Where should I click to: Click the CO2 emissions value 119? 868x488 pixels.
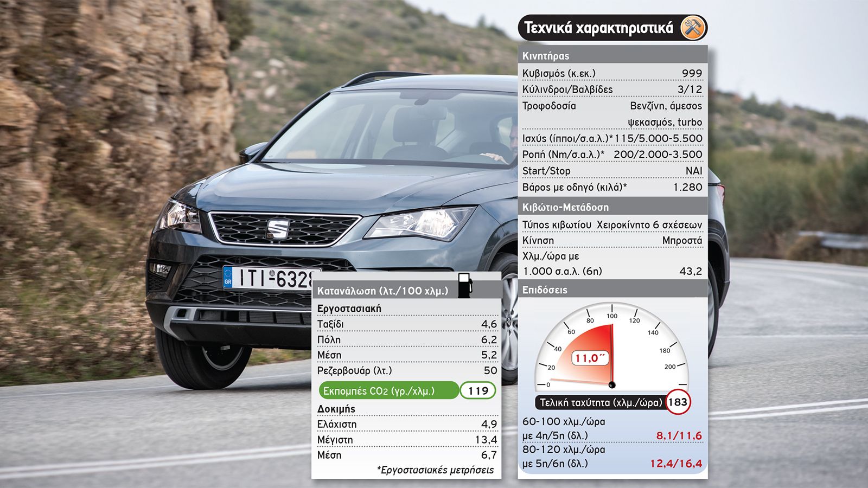tap(478, 390)
